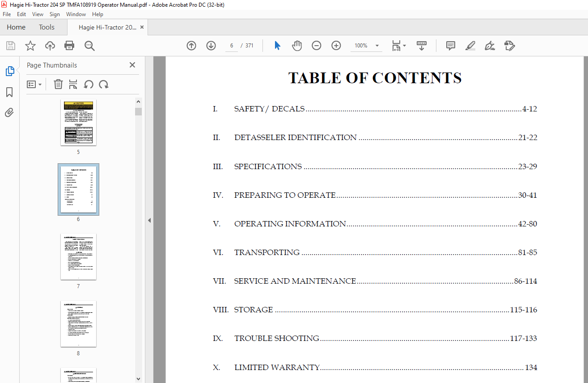Viewport: 588px width, 383px height.
Task: Click the stamp tool icon
Action: coord(510,46)
